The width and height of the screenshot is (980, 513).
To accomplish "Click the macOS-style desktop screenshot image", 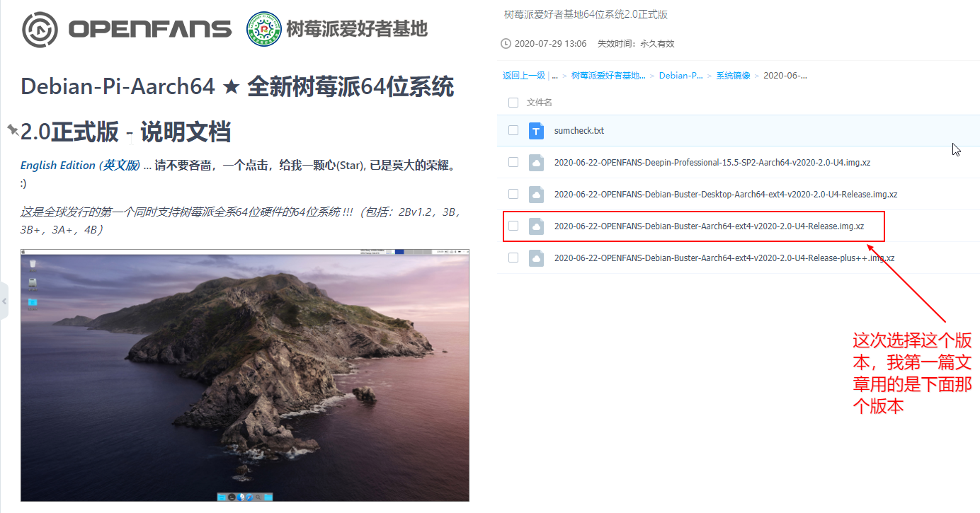I will pyautogui.click(x=245, y=375).
